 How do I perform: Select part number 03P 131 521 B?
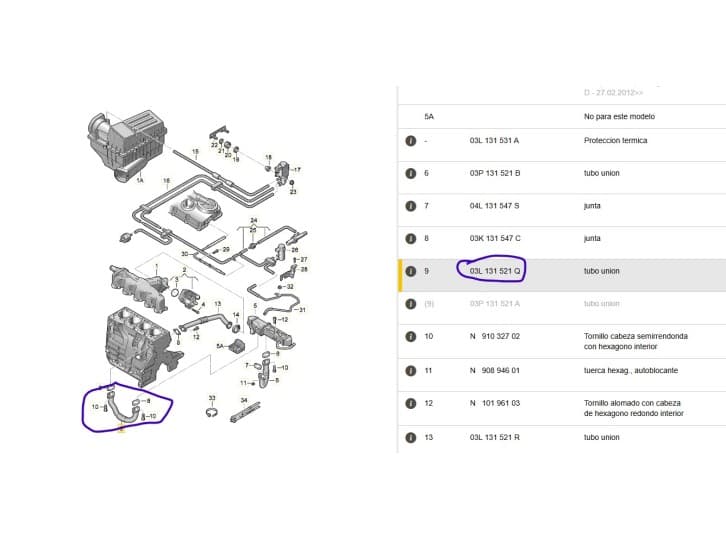[x=494, y=173]
